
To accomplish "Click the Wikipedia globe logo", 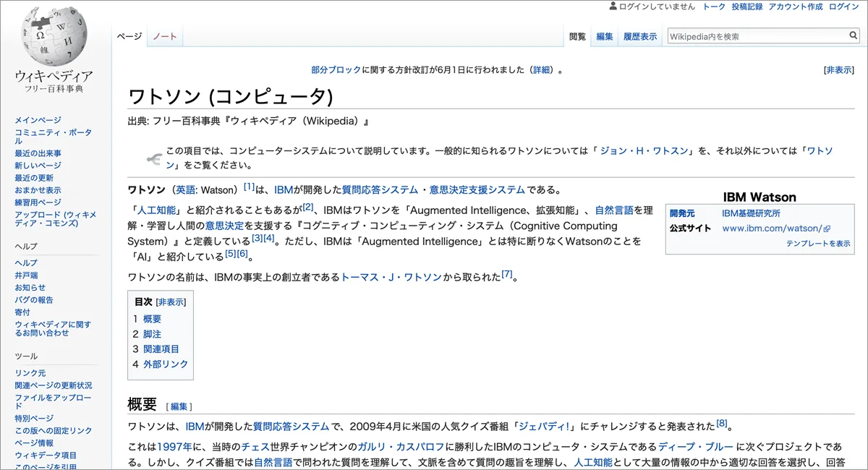I will [x=54, y=36].
